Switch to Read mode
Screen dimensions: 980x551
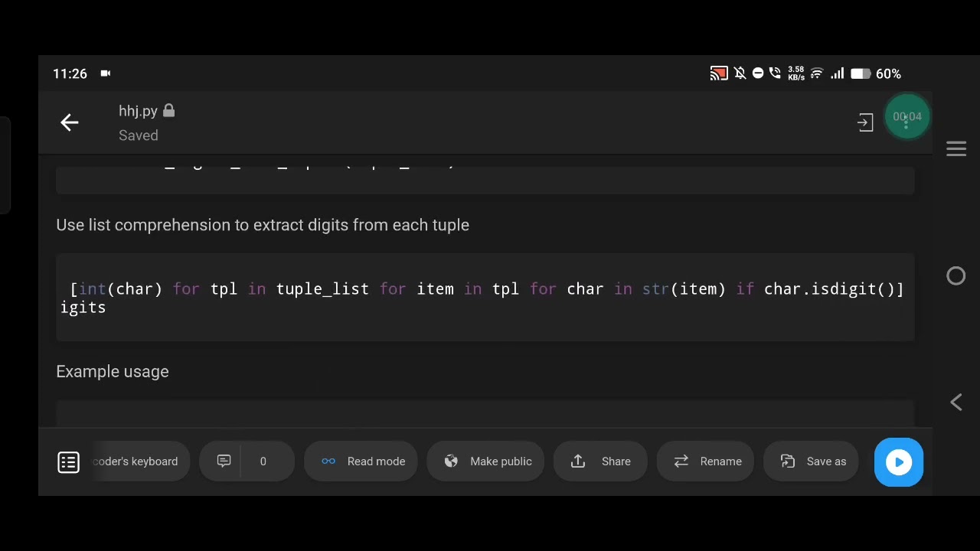tap(361, 461)
